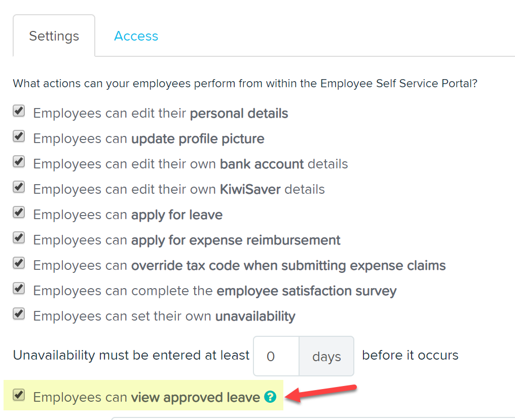
Task: Uncheck the apply for leave checkbox
Action: click(19, 213)
